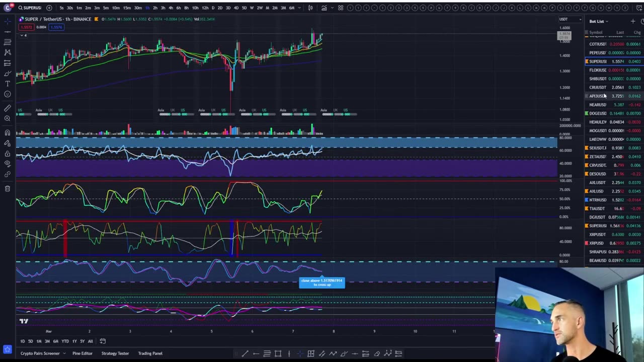Set date range to All
Image resolution: width=644 pixels, height=362 pixels.
pos(90,341)
